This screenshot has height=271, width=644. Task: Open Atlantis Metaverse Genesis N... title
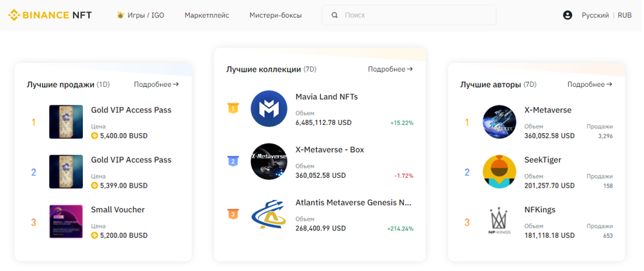click(x=353, y=203)
